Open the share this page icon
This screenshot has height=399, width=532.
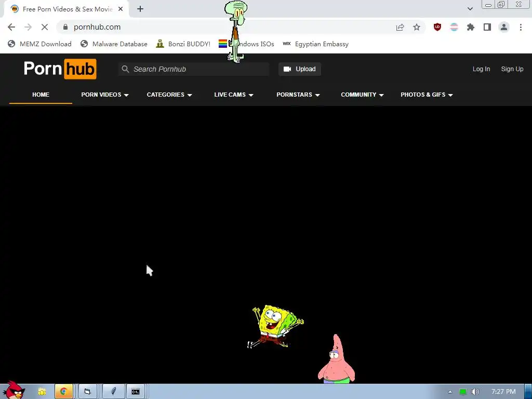click(400, 27)
